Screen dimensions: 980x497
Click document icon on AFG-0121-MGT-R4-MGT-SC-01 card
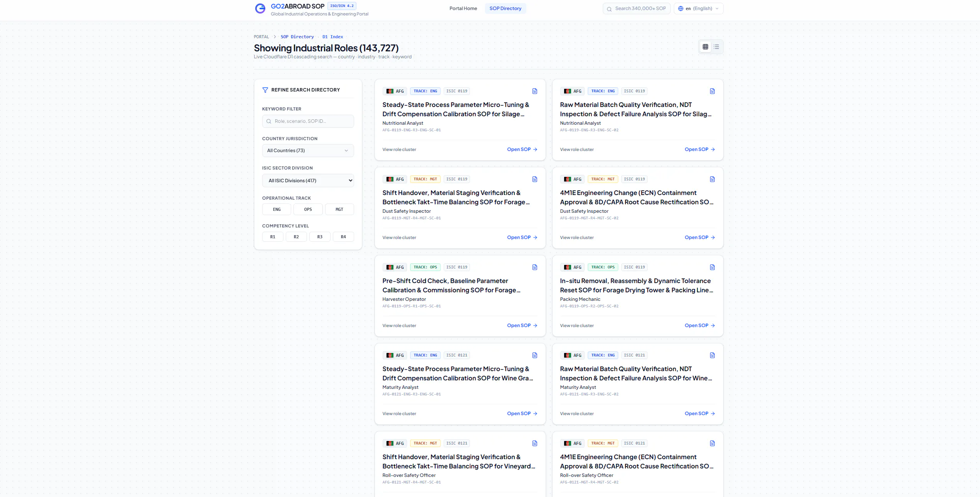coord(535,443)
